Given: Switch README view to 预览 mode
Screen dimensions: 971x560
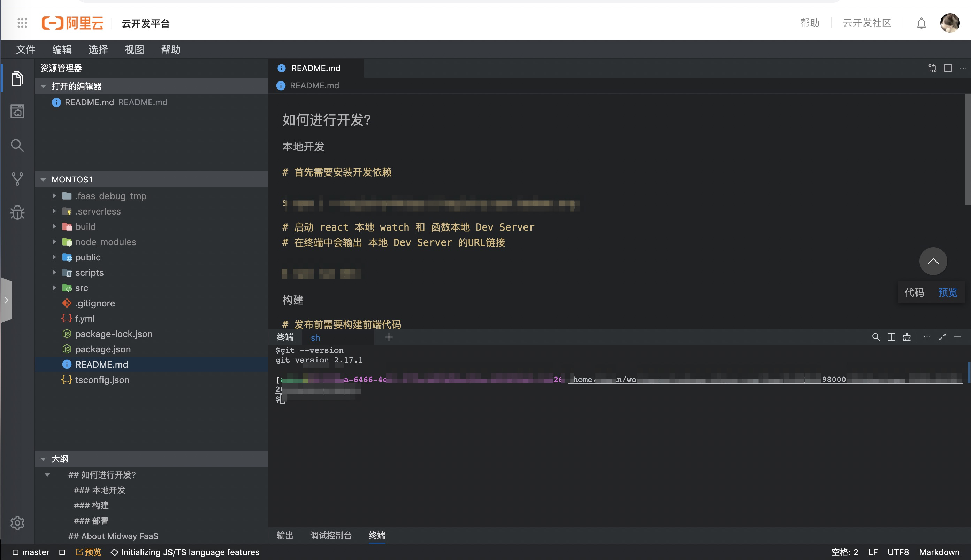Looking at the screenshot, I should click(947, 293).
